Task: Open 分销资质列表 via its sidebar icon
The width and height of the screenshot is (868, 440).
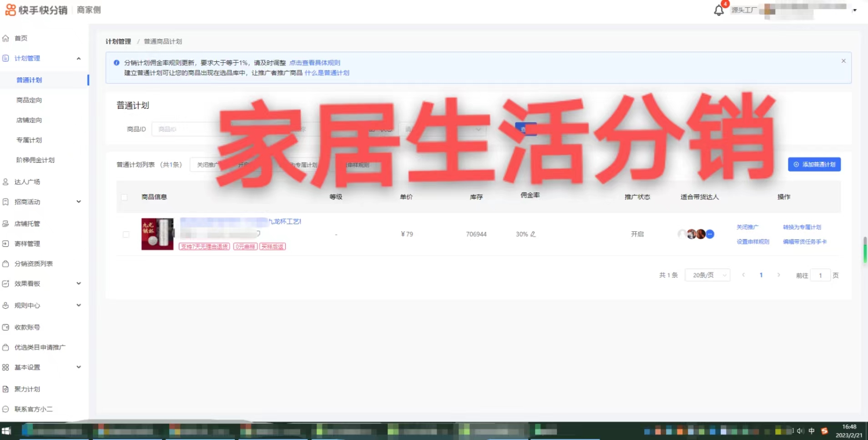Action: tap(6, 263)
